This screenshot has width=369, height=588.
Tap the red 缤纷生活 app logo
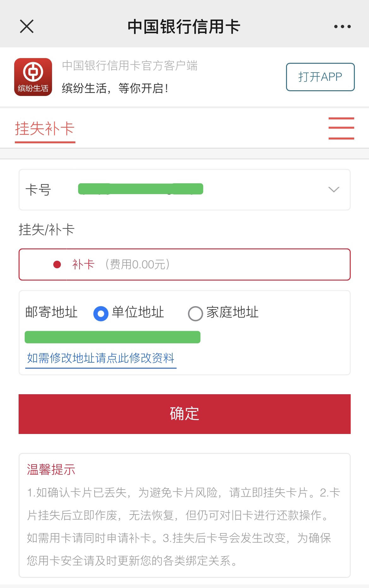point(33,77)
